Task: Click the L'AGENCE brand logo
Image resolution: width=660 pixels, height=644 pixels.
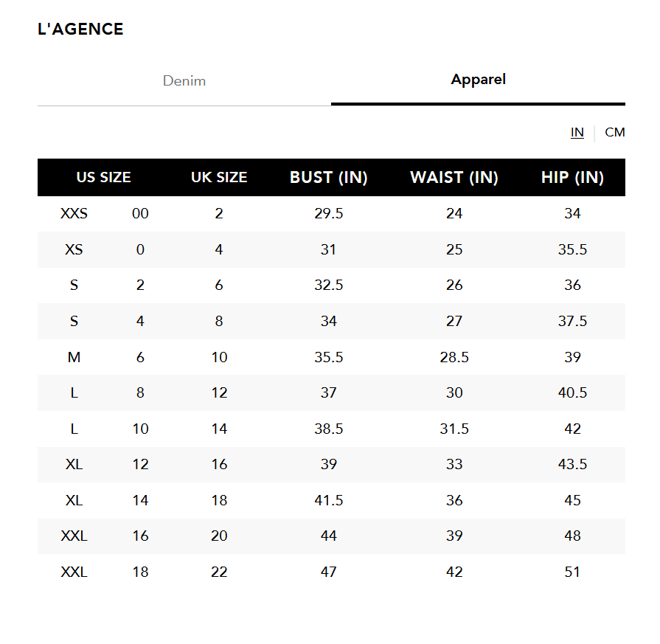Action: click(80, 30)
